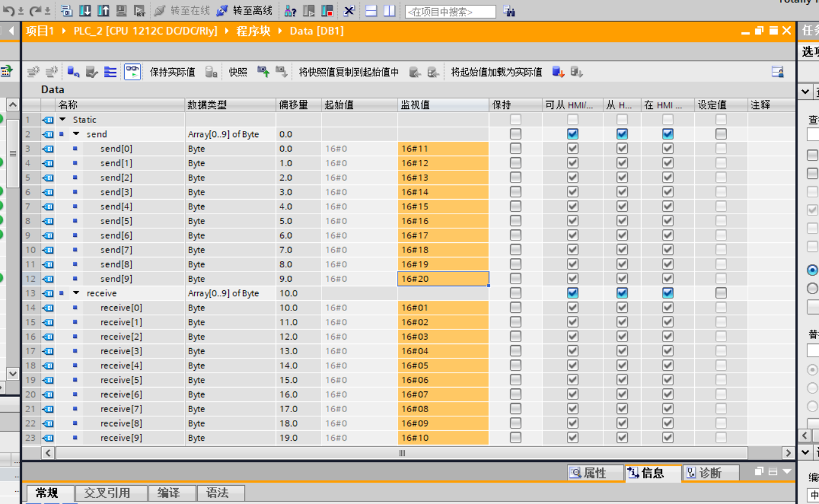
Task: Click the upload from device icon
Action: click(x=104, y=11)
